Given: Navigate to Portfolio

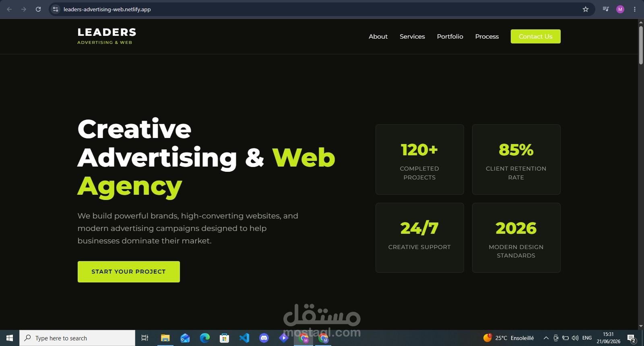Looking at the screenshot, I should (450, 36).
